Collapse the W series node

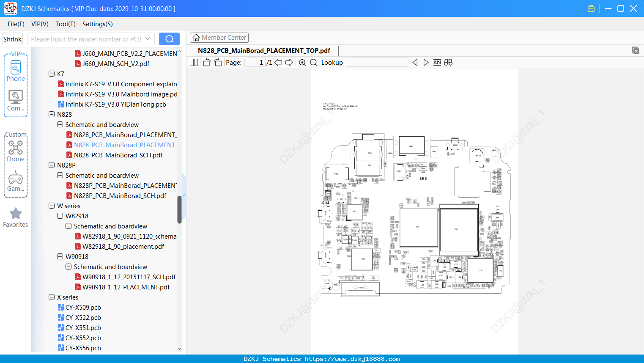pos(52,206)
